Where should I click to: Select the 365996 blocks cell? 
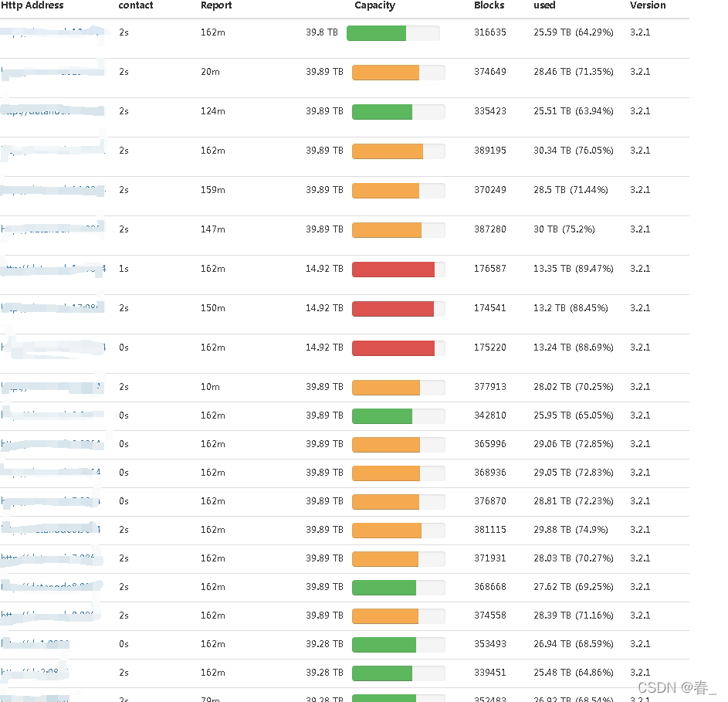(x=489, y=445)
